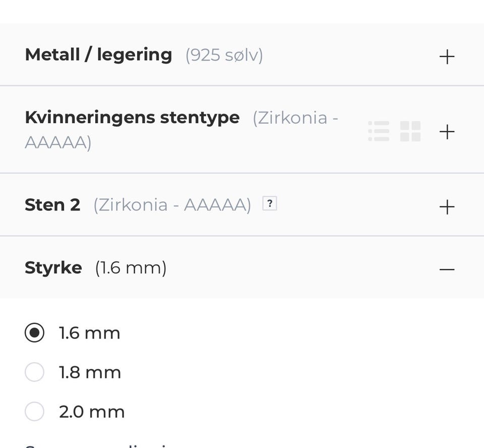Image resolution: width=484 pixels, height=448 pixels.
Task: Switch stone type to grid view icon
Action: (410, 131)
